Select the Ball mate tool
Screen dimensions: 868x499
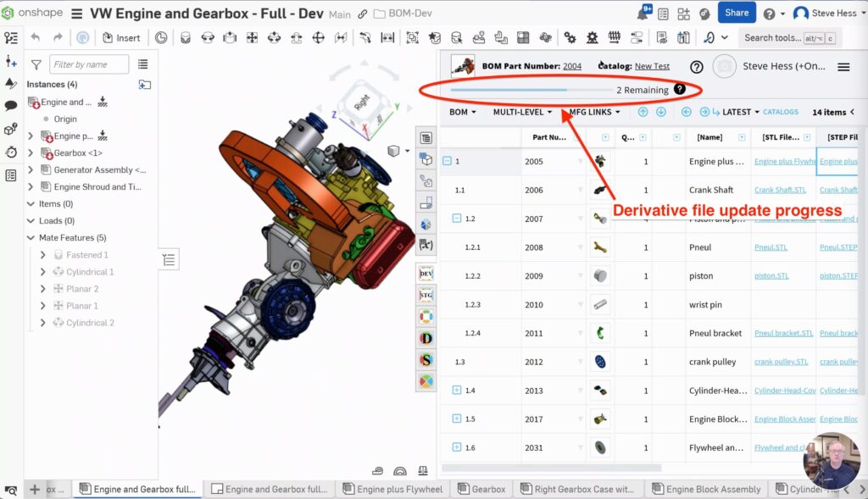(x=319, y=37)
